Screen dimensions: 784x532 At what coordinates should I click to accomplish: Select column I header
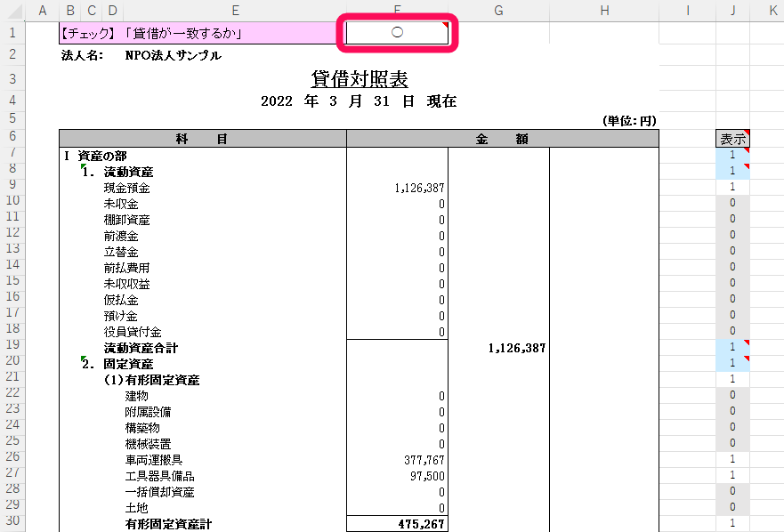[688, 11]
